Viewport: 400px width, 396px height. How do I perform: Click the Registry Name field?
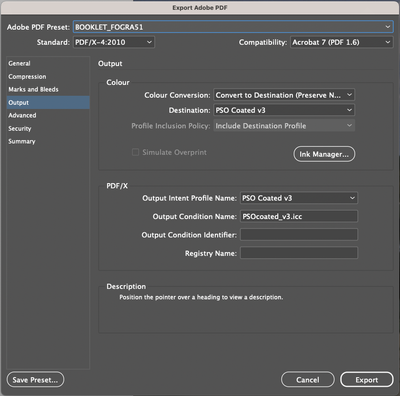tap(299, 253)
